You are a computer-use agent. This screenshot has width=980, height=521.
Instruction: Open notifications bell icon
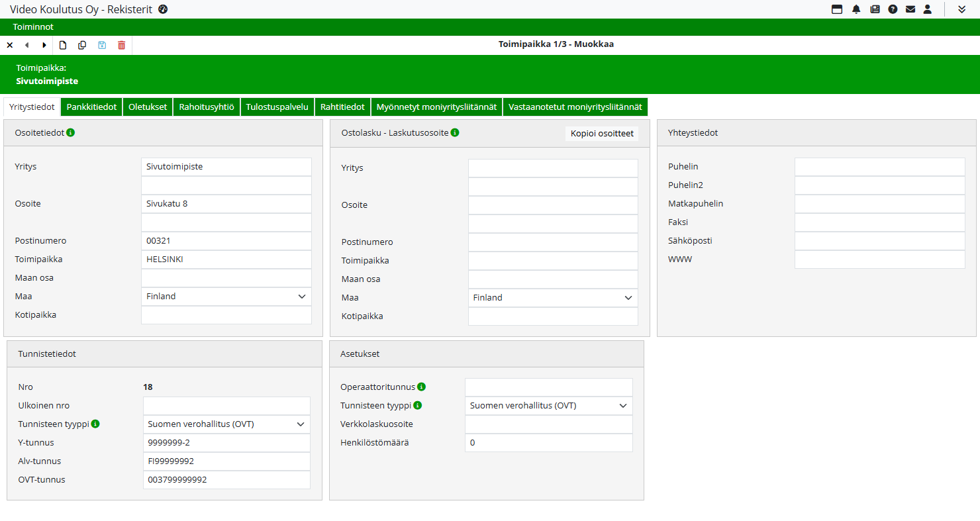pos(856,9)
